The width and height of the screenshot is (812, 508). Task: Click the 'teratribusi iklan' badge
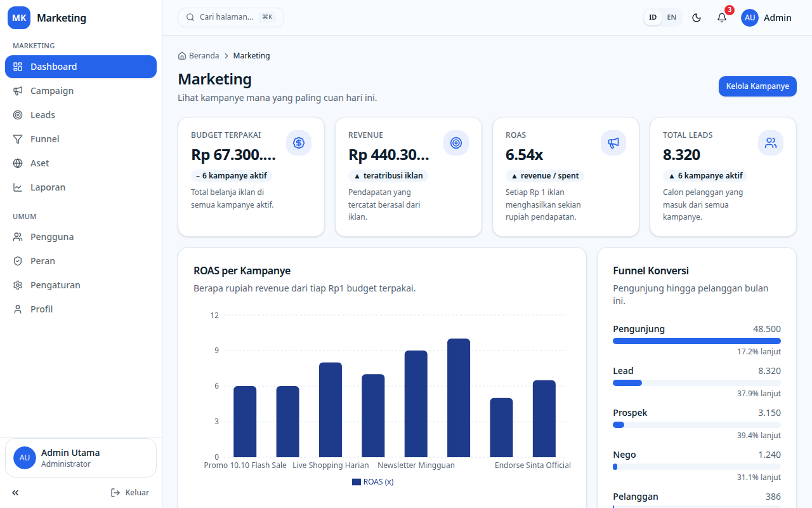tap(388, 176)
